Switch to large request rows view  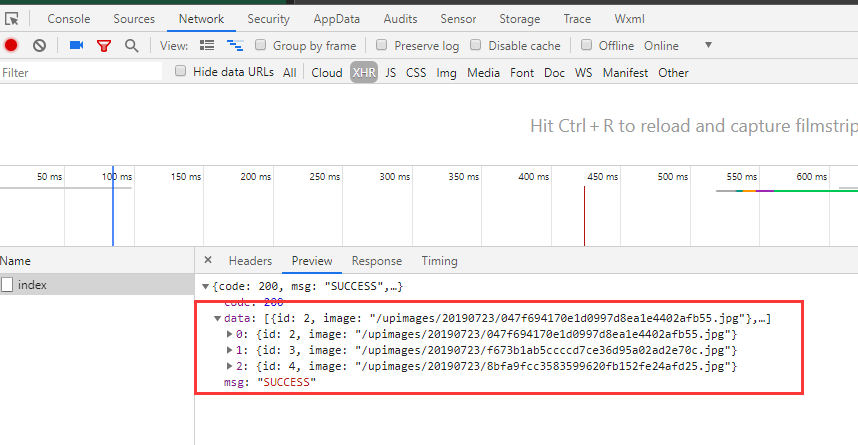(x=207, y=45)
